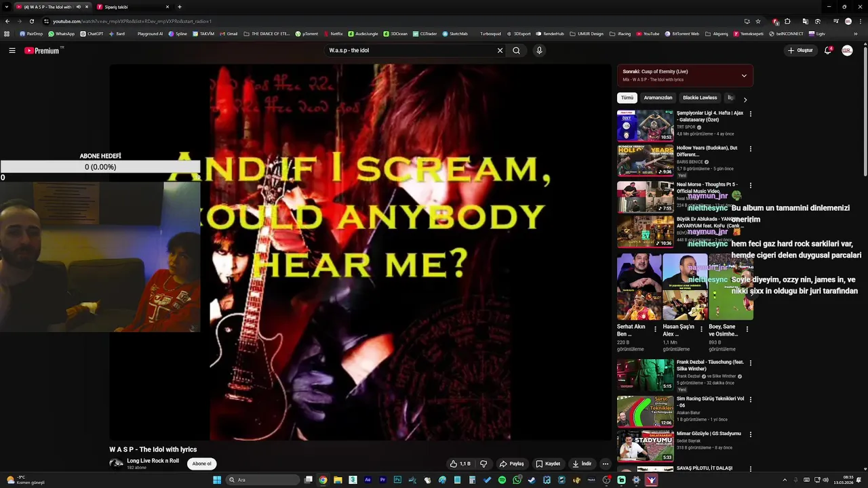Screen dimensions: 868x488
Task: Open YouTube notifications bell
Action: pyautogui.click(x=827, y=50)
